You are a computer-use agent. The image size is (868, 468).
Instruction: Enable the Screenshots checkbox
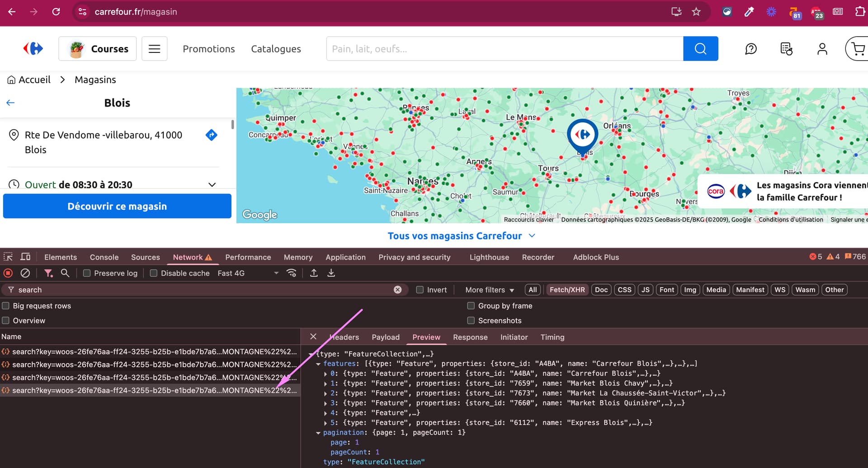coord(471,321)
